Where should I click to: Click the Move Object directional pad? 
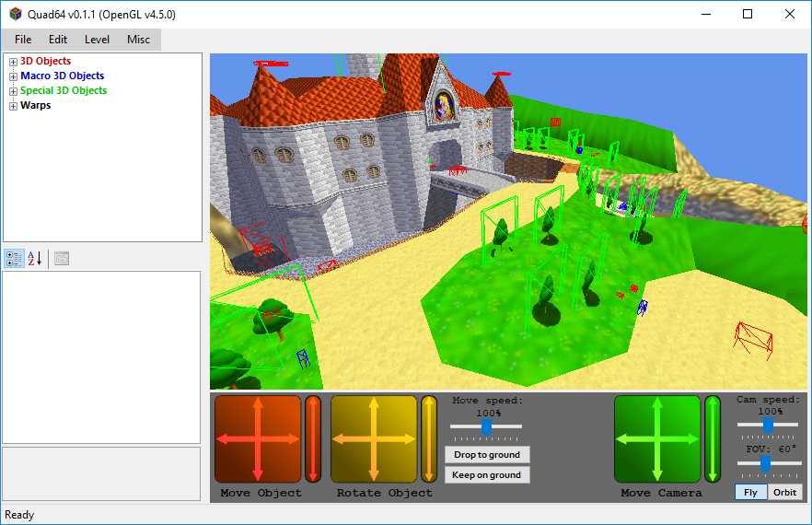point(258,439)
